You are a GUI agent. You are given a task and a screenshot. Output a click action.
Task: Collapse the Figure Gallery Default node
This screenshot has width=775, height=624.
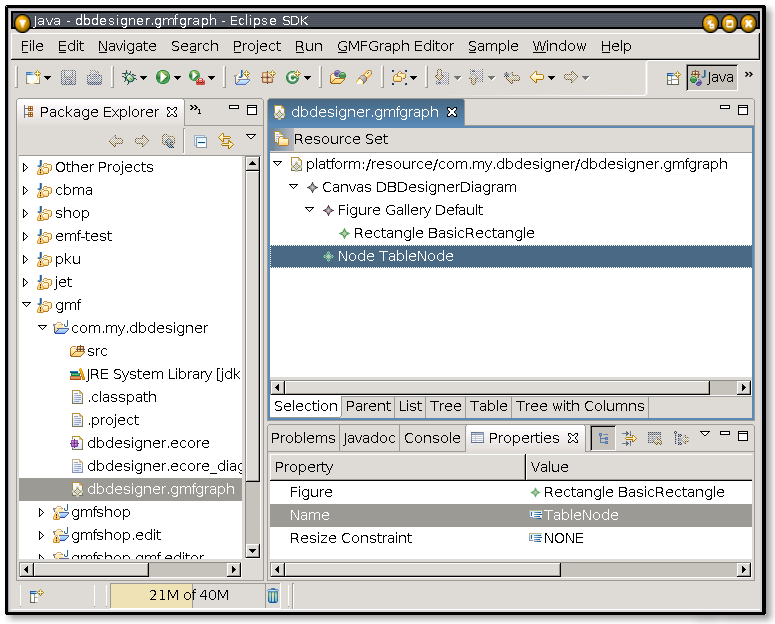coord(310,210)
